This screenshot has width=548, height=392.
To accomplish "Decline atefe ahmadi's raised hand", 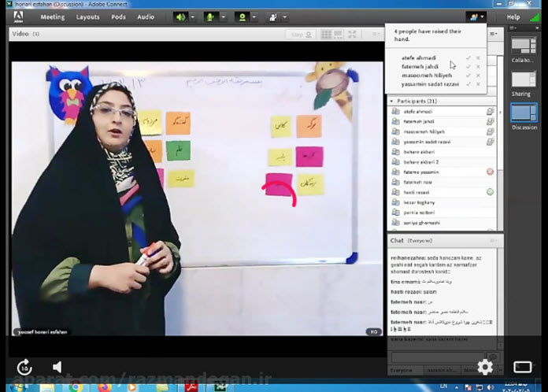I will click(478, 57).
